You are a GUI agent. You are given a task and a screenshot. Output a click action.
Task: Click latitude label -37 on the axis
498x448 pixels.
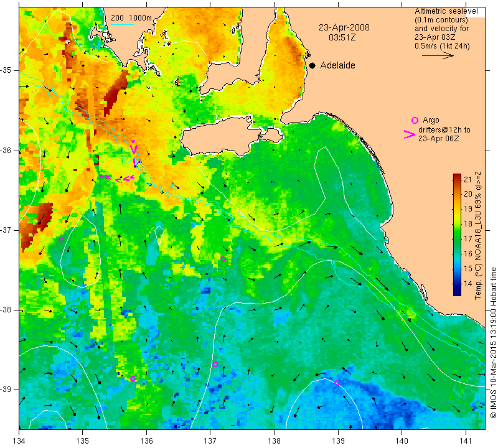pos(6,230)
